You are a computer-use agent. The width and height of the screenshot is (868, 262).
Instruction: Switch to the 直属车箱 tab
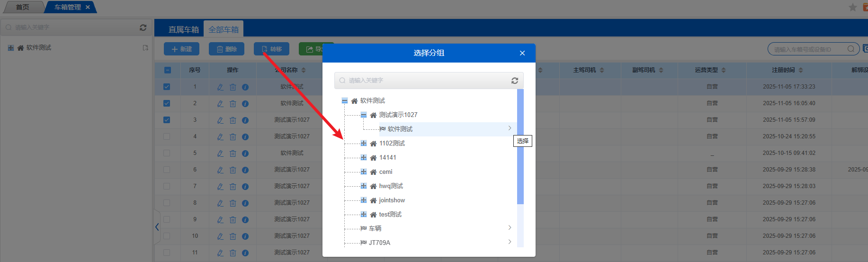pyautogui.click(x=184, y=29)
